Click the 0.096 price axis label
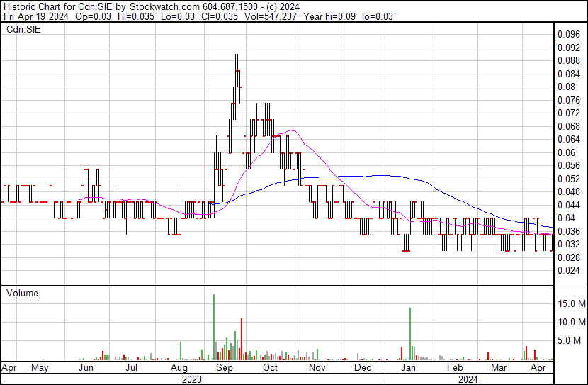 (569, 35)
